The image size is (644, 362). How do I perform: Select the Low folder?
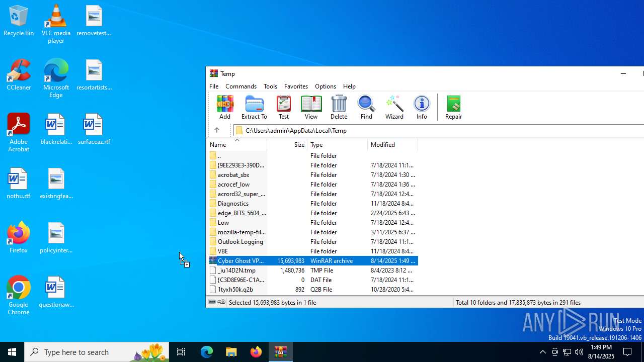[x=313, y=223]
